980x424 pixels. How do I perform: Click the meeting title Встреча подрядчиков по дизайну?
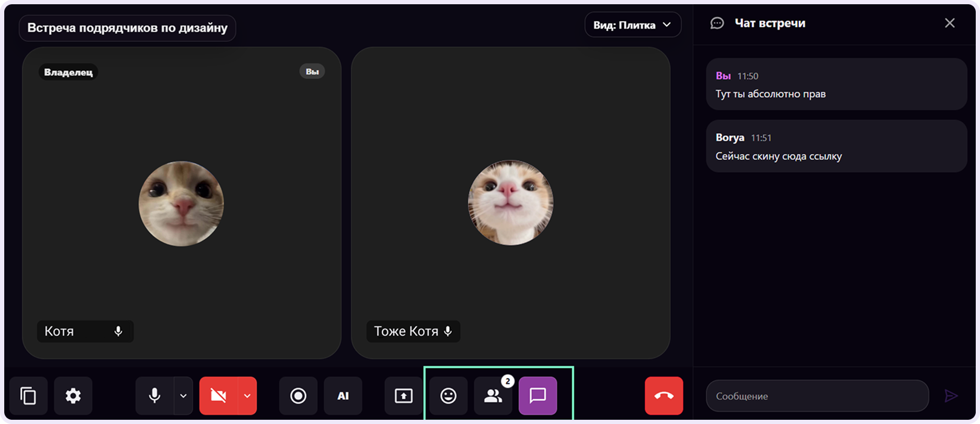pos(127,28)
